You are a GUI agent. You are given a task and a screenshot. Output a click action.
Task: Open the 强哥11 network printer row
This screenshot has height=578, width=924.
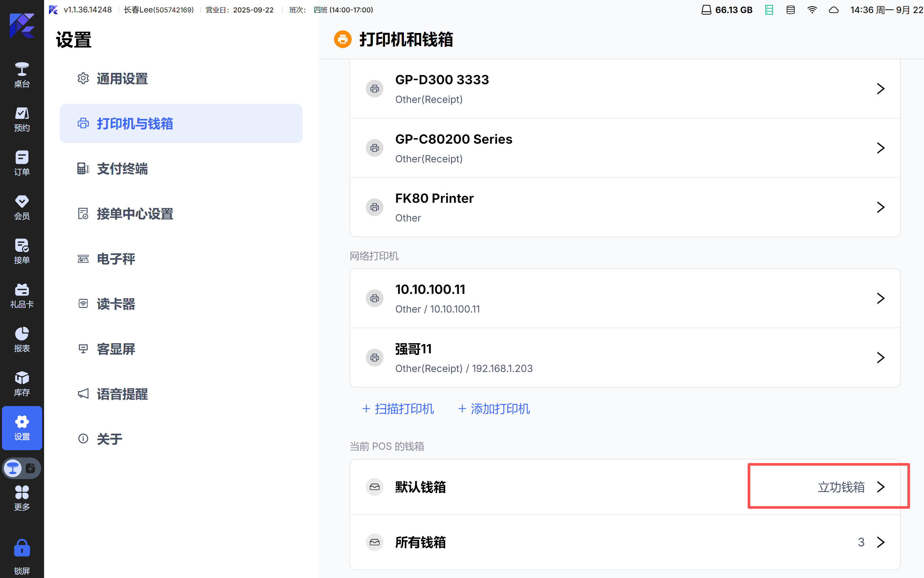pos(625,358)
